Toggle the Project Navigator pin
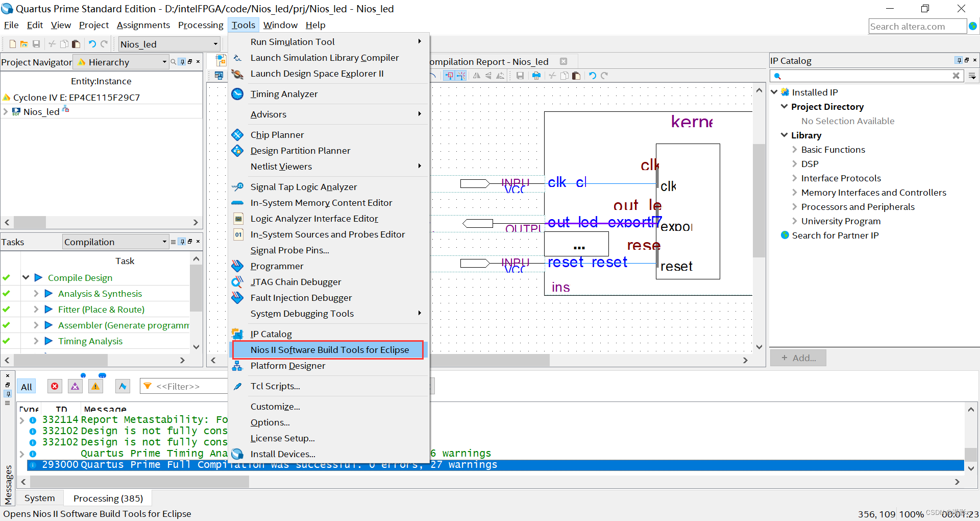The width and height of the screenshot is (980, 521). [x=182, y=62]
